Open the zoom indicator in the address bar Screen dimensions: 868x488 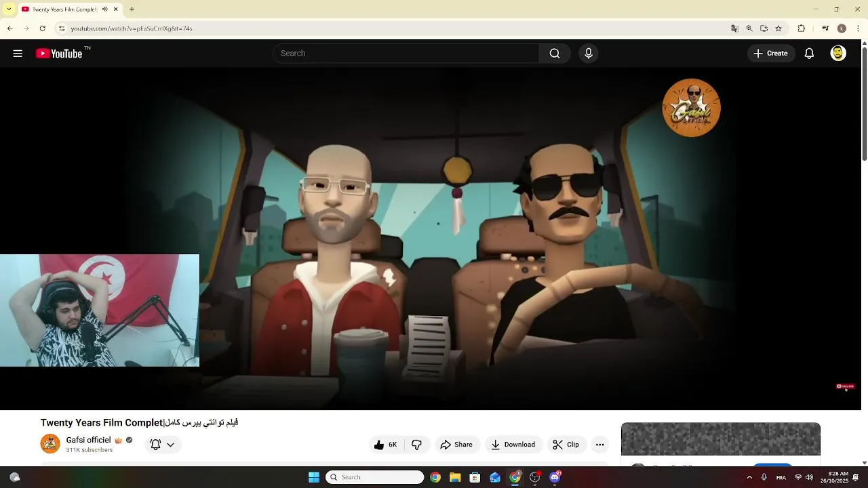point(749,28)
